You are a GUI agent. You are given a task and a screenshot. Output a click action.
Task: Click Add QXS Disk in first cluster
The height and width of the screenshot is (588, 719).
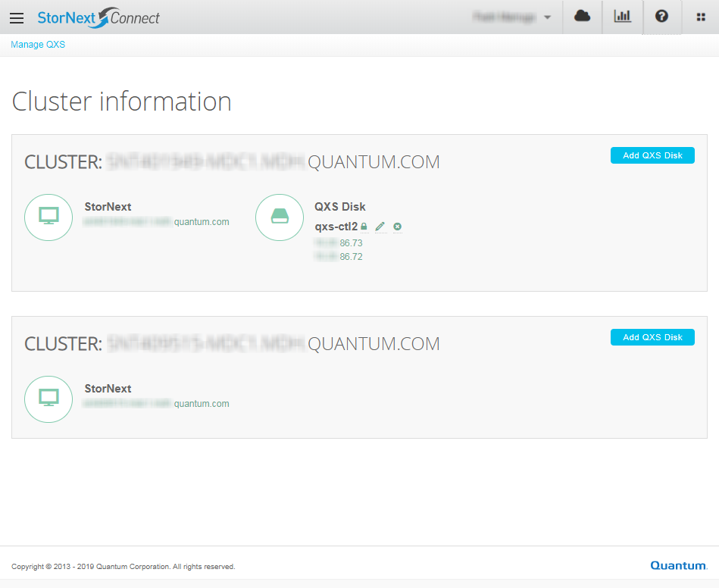[652, 155]
